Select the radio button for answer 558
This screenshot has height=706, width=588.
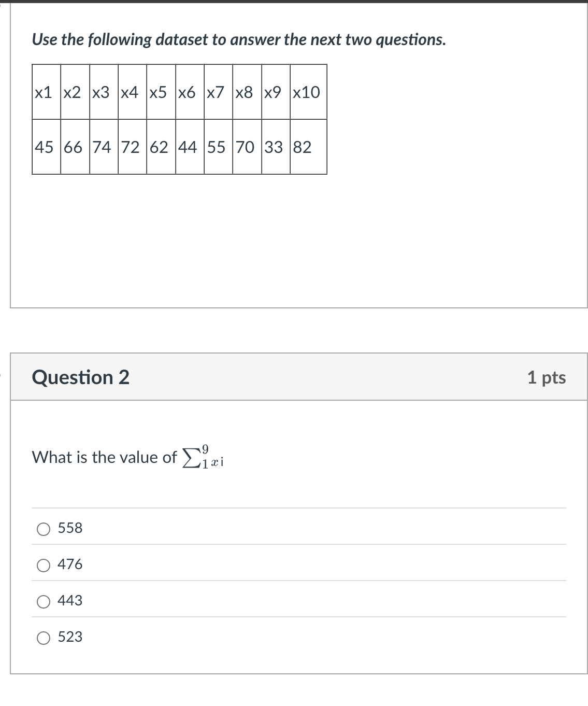pyautogui.click(x=44, y=529)
